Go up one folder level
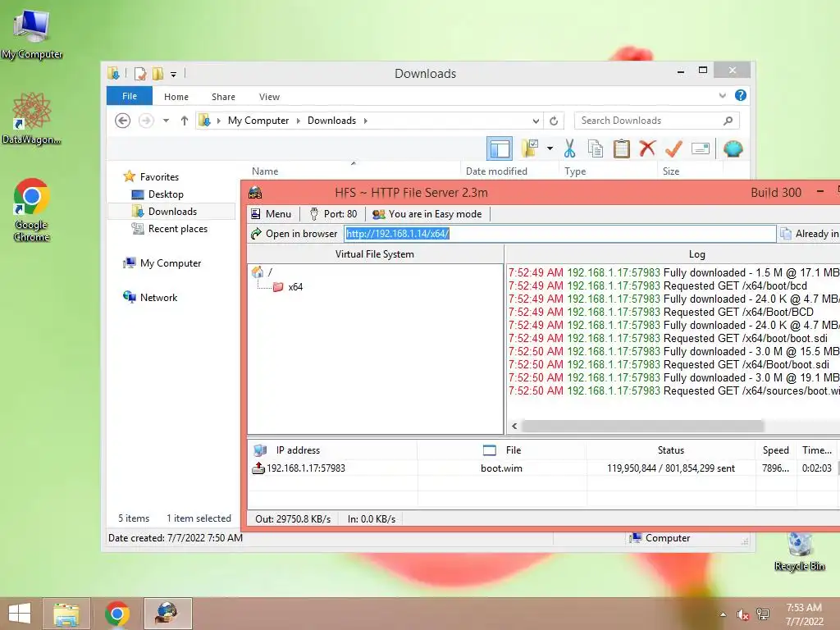840x630 pixels. [x=185, y=121]
